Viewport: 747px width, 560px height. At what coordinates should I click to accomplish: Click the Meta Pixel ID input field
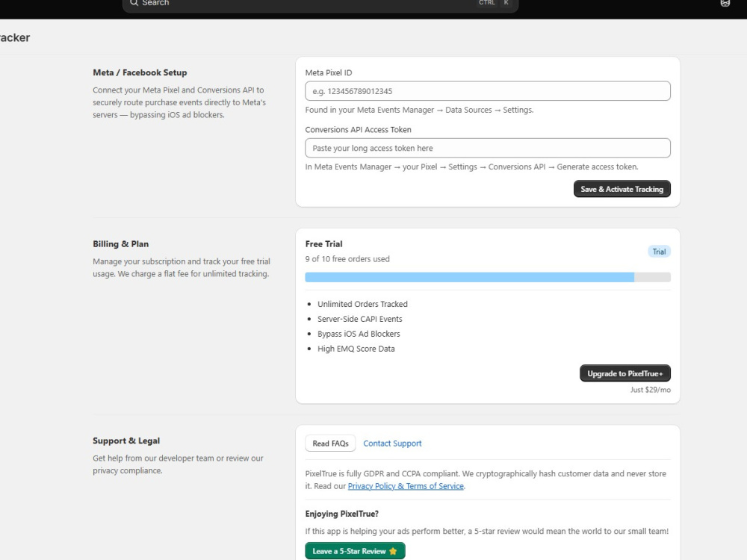(x=487, y=91)
